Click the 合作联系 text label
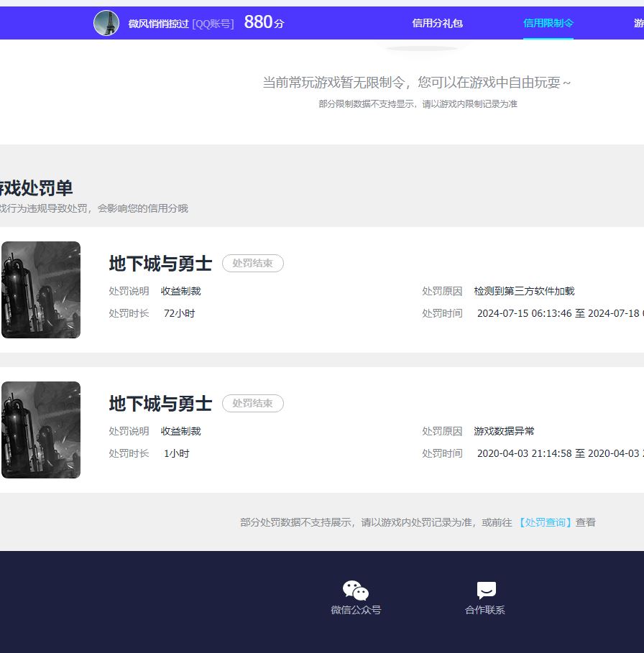The width and height of the screenshot is (644, 653). tap(485, 610)
